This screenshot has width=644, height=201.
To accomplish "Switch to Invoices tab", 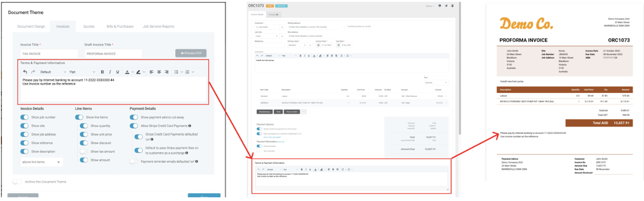I will pyautogui.click(x=63, y=26).
